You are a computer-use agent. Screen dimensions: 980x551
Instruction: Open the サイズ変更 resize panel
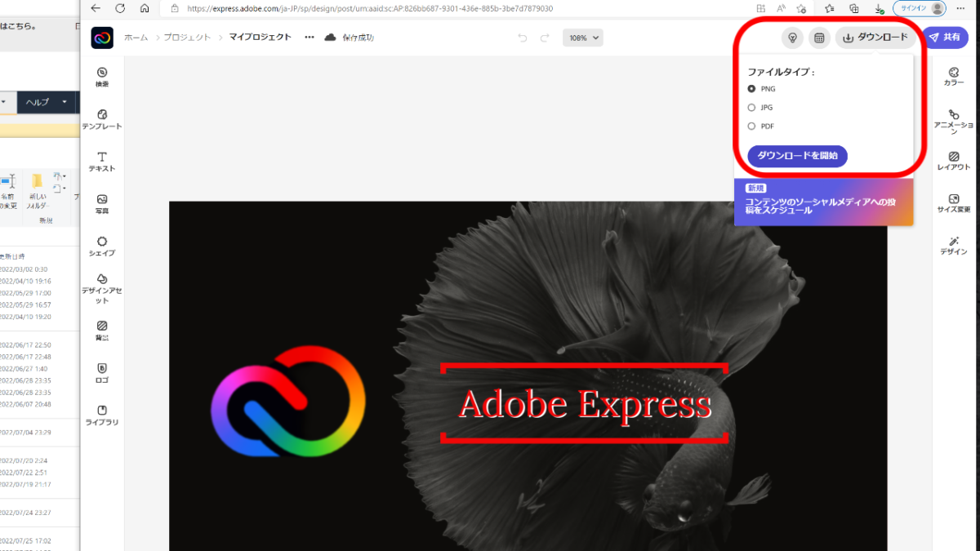click(954, 203)
